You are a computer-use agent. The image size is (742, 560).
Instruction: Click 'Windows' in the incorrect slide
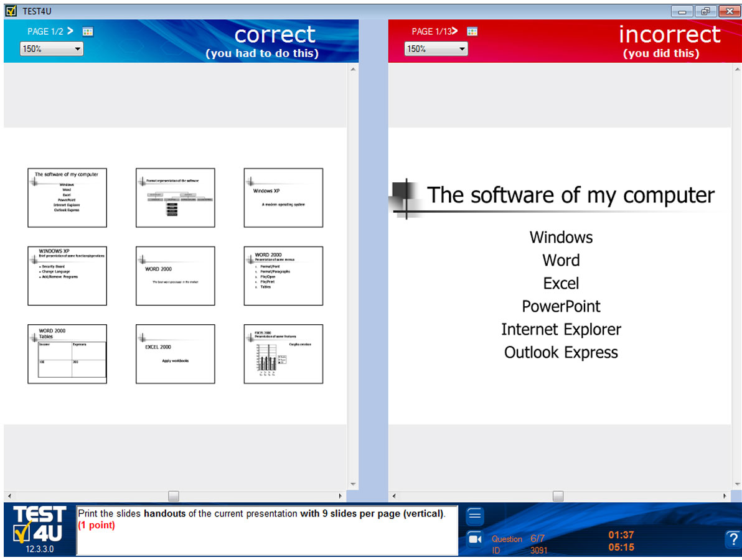[x=561, y=238]
